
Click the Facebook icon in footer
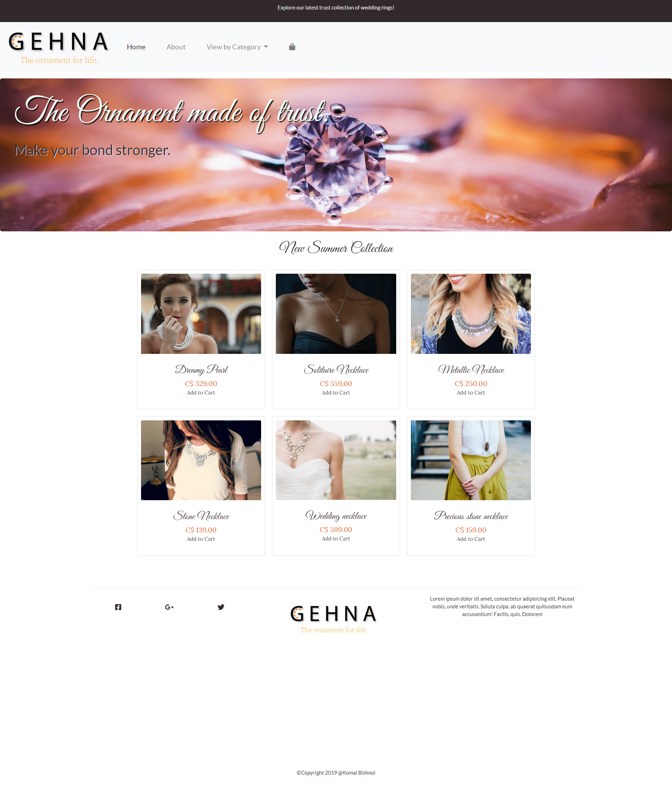click(118, 606)
